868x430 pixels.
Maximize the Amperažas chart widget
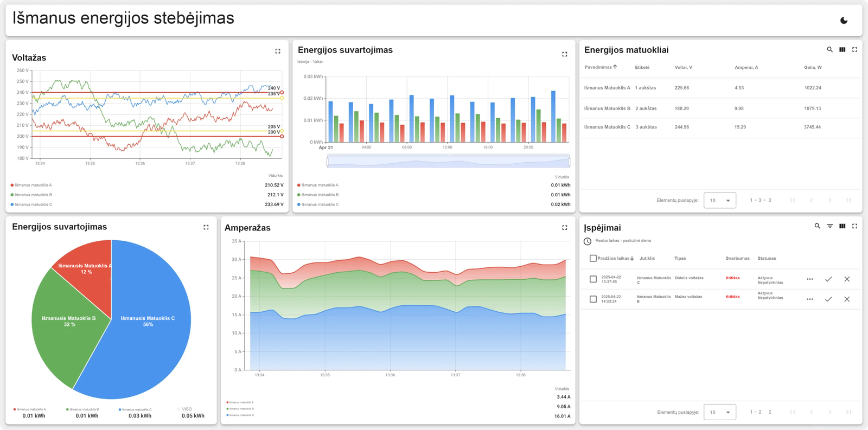point(564,228)
